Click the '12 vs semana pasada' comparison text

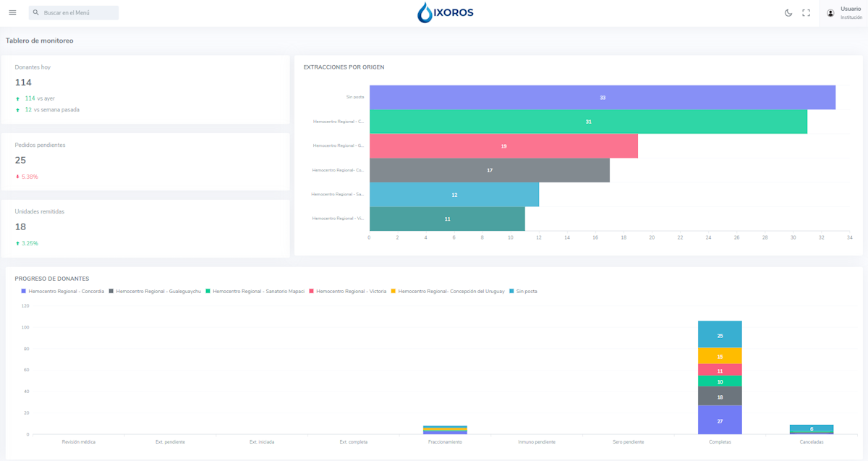[x=52, y=110]
